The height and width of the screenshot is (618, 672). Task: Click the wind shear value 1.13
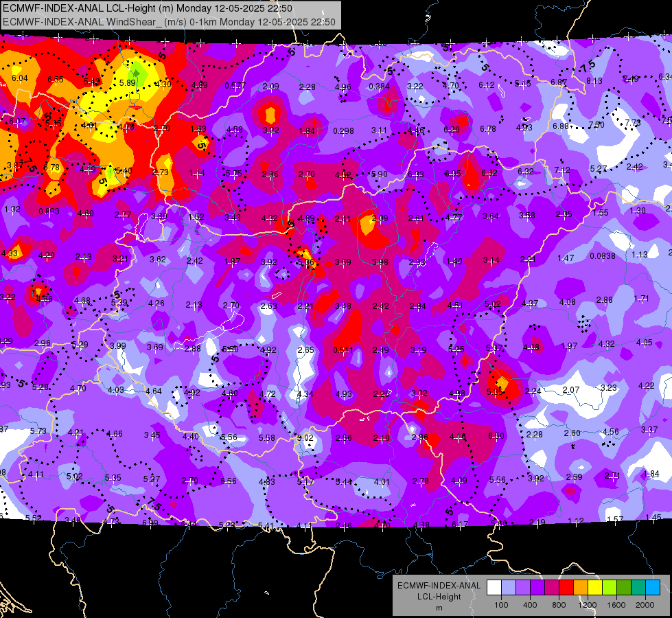click(640, 254)
